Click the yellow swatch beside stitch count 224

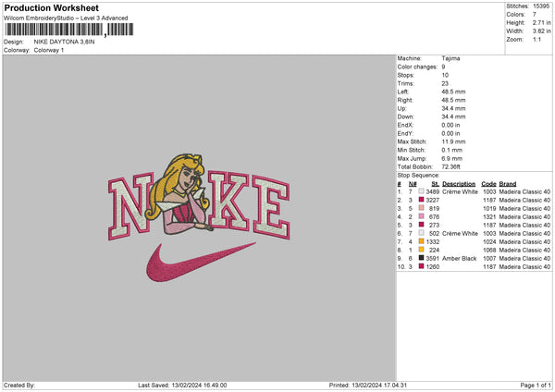(x=421, y=250)
